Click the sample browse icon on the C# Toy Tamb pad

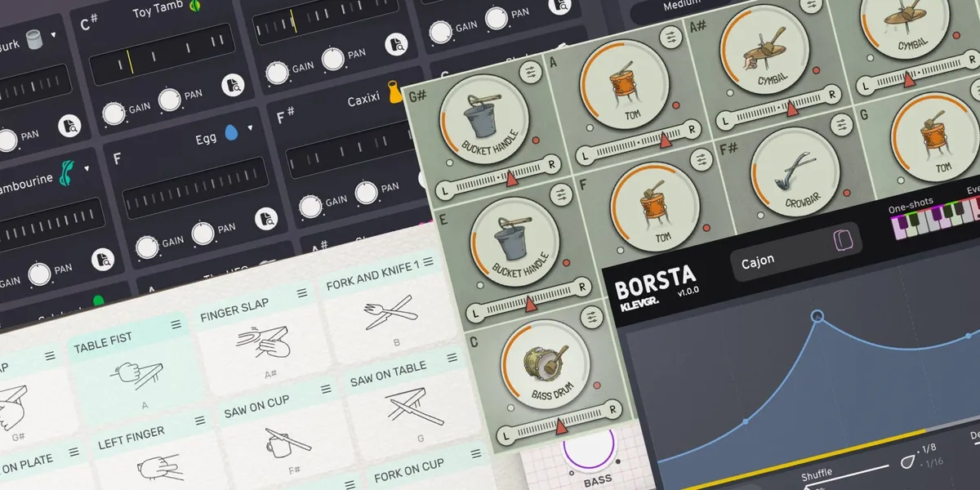click(233, 83)
